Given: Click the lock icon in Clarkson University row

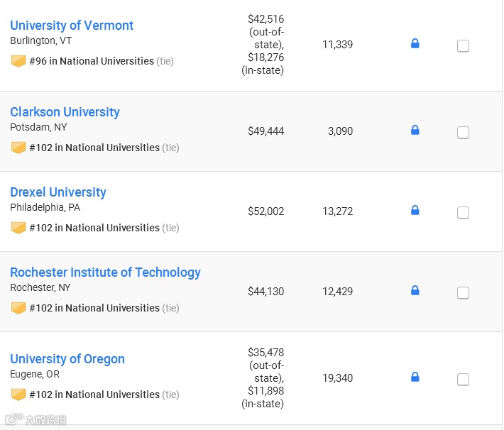Looking at the screenshot, I should (x=415, y=131).
